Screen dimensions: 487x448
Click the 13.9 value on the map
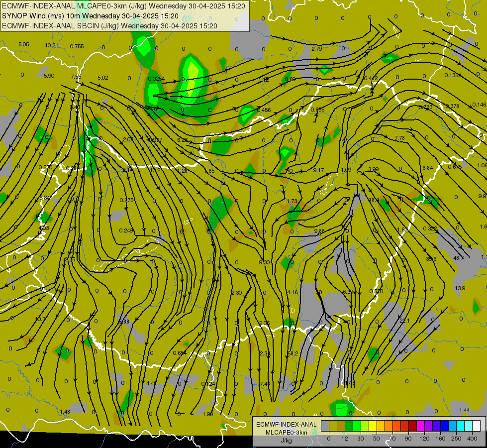460,288
